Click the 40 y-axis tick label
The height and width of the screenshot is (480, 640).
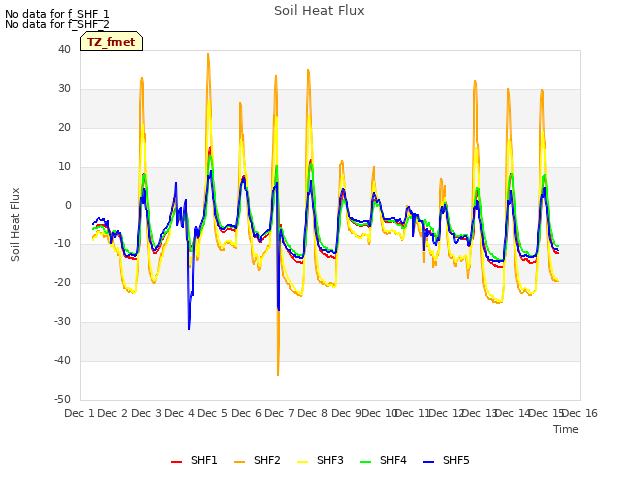[x=64, y=50]
